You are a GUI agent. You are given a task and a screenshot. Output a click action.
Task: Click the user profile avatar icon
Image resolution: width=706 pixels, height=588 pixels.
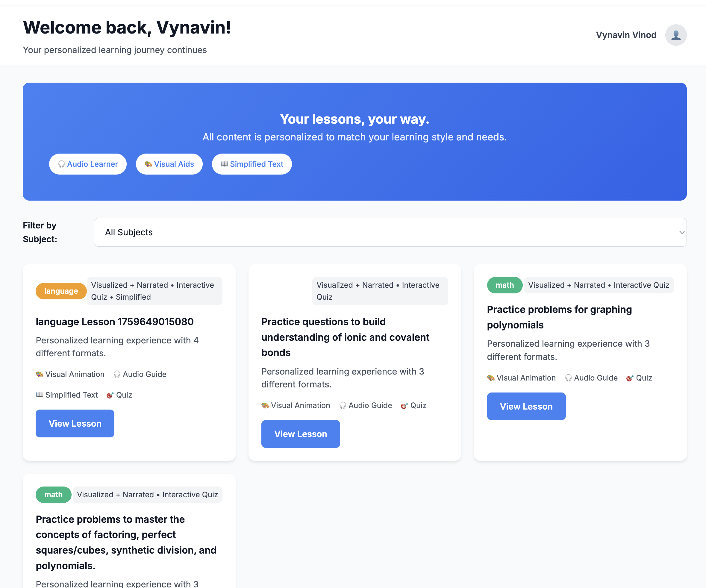(x=675, y=35)
